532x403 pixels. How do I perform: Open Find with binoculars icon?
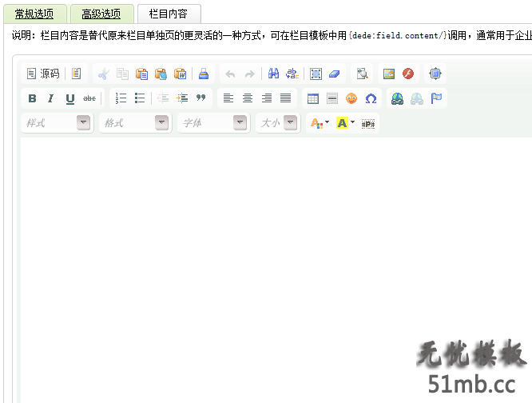click(273, 74)
